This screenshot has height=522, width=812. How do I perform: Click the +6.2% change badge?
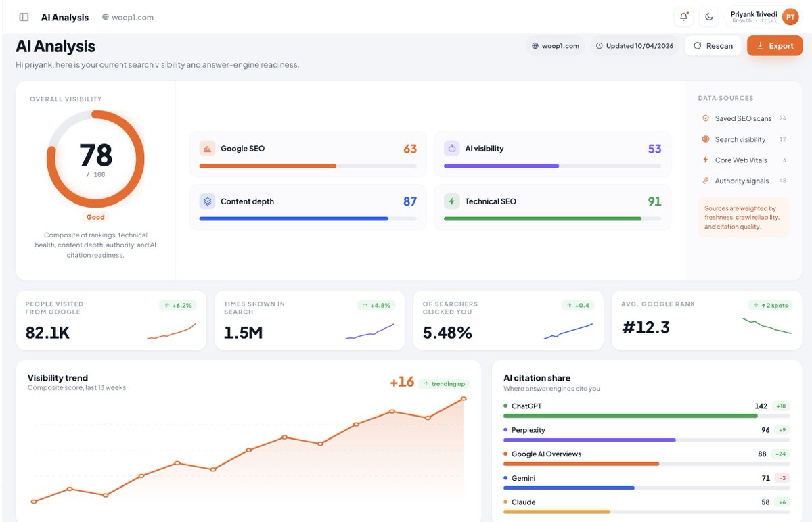[x=178, y=306]
